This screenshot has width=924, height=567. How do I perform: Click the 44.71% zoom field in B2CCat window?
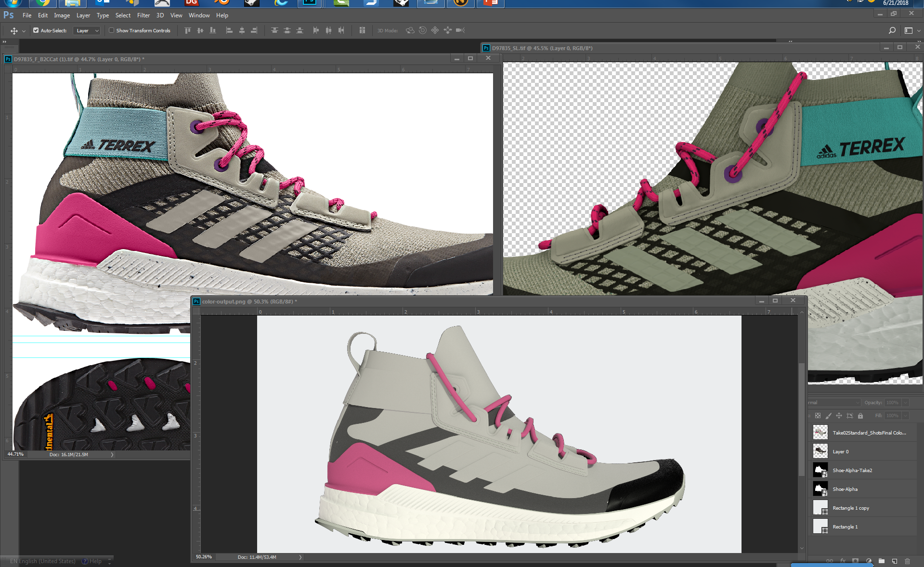(x=16, y=454)
